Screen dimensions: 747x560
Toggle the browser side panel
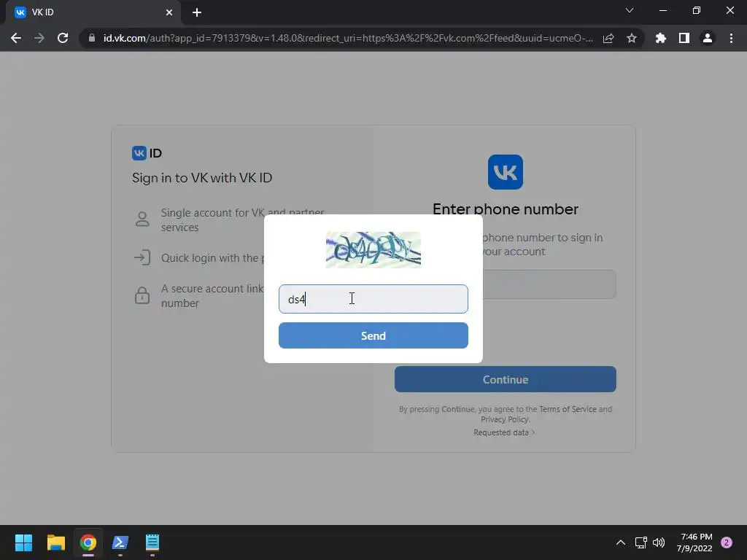pyautogui.click(x=684, y=38)
